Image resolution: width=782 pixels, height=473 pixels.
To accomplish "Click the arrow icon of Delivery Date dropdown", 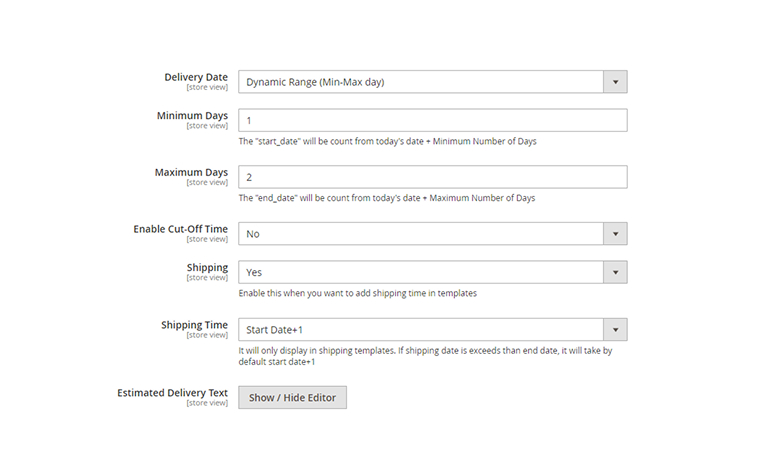I will (x=615, y=82).
